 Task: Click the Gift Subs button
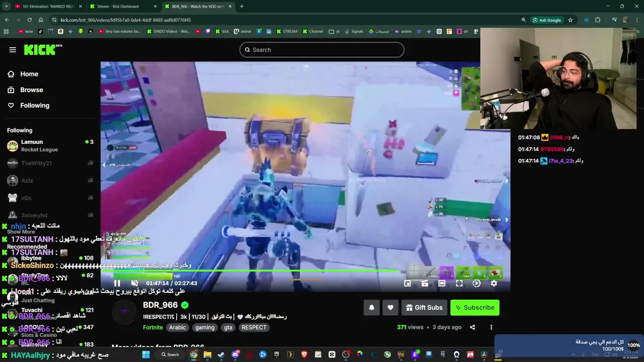pyautogui.click(x=424, y=308)
